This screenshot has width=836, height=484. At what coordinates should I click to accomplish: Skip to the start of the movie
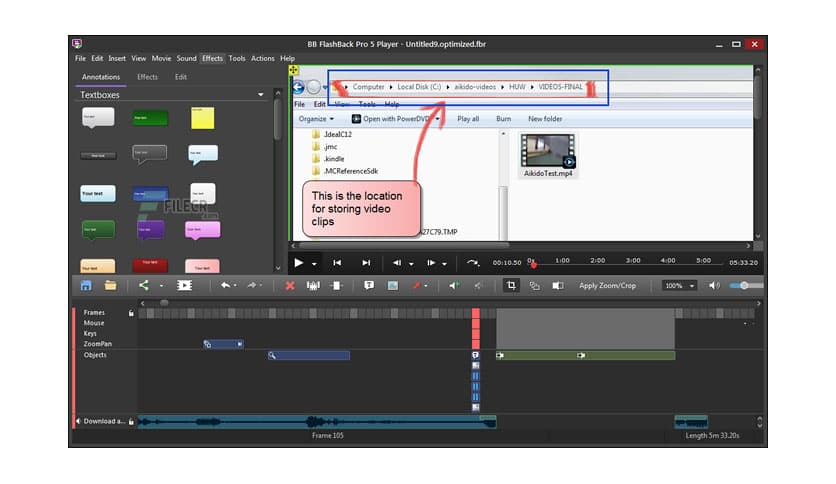click(x=337, y=263)
